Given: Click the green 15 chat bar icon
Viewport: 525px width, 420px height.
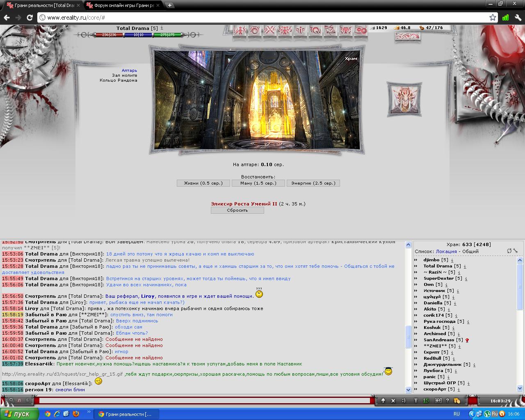Looking at the screenshot, I should click(426, 401).
